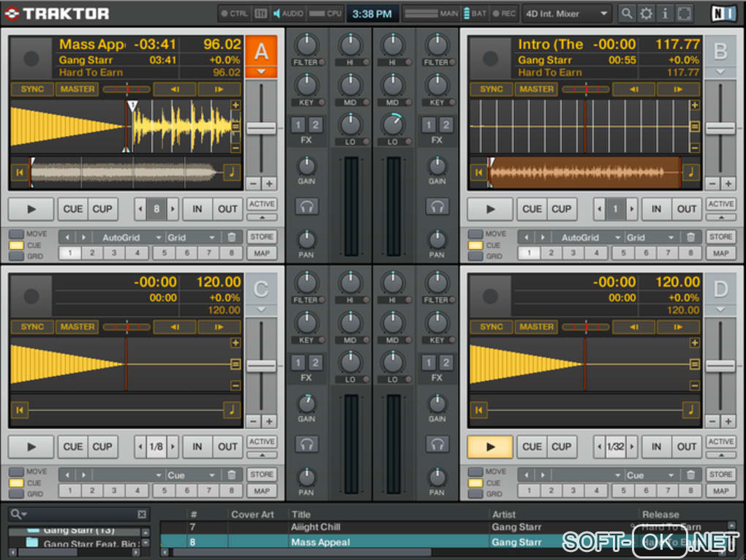Delete cue point trash icon deck A

click(232, 237)
